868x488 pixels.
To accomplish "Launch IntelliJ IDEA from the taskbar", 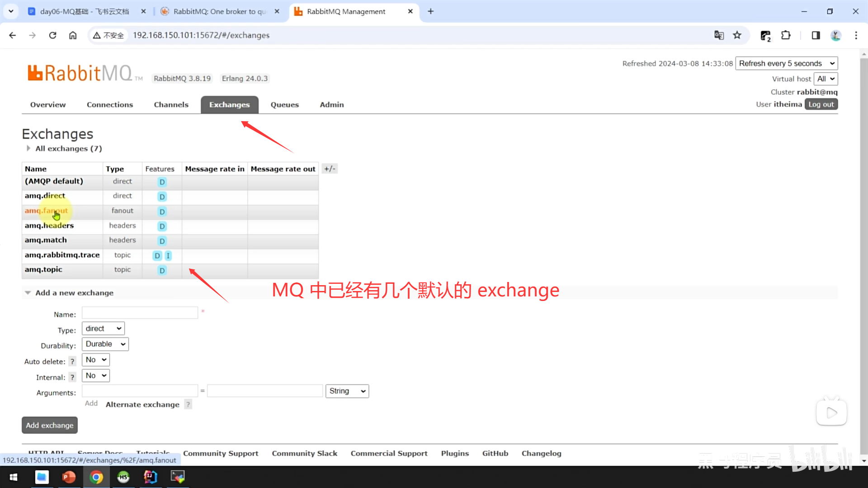I will [150, 477].
